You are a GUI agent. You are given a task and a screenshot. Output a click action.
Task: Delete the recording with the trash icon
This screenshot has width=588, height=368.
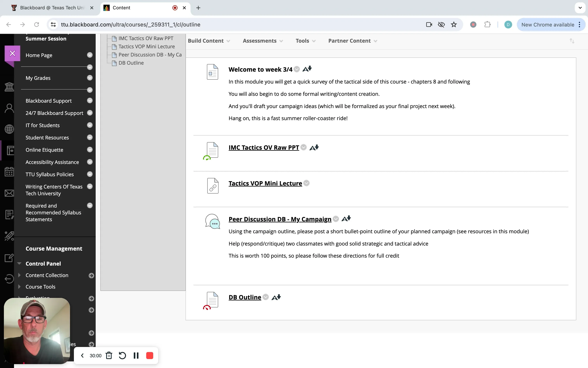(x=109, y=356)
